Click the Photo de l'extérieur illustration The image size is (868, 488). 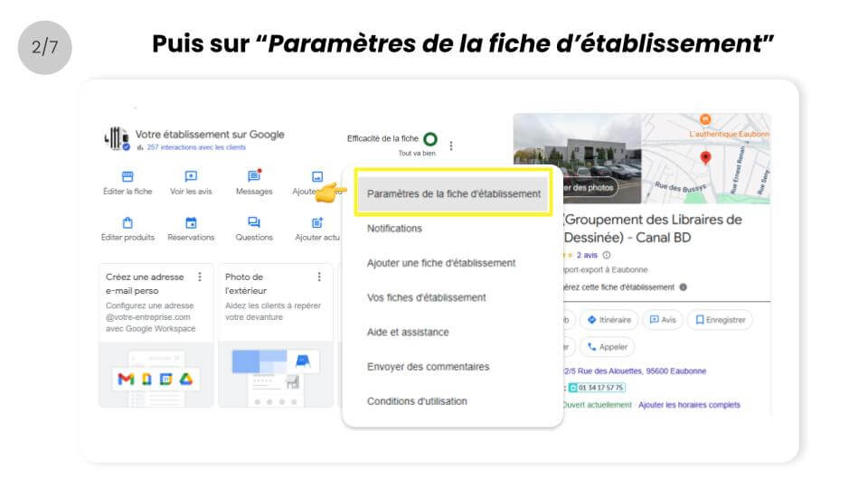click(x=275, y=375)
